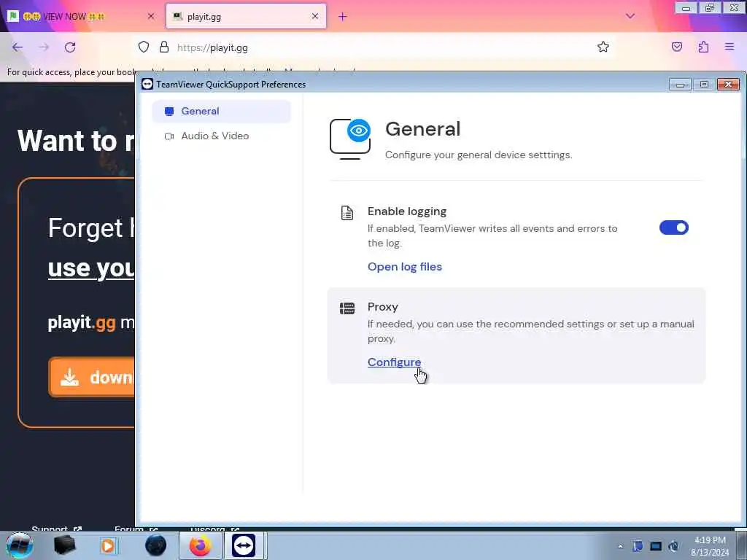This screenshot has width=747, height=560.
Task: Click TeamViewer logo in Preferences title bar
Action: [x=147, y=85]
